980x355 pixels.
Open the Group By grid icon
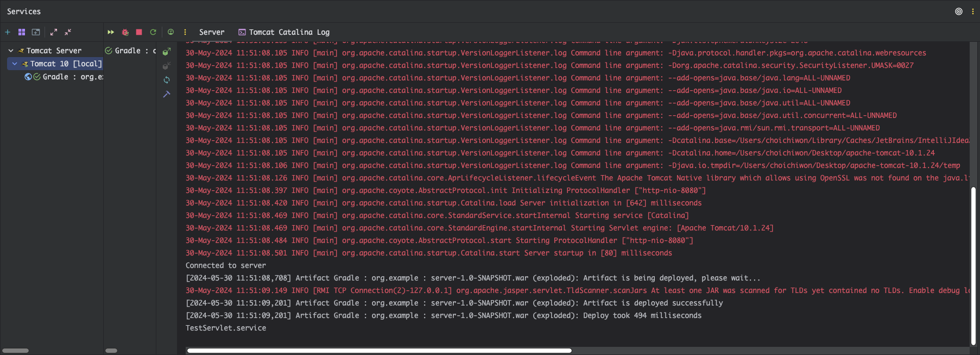pyautogui.click(x=22, y=32)
